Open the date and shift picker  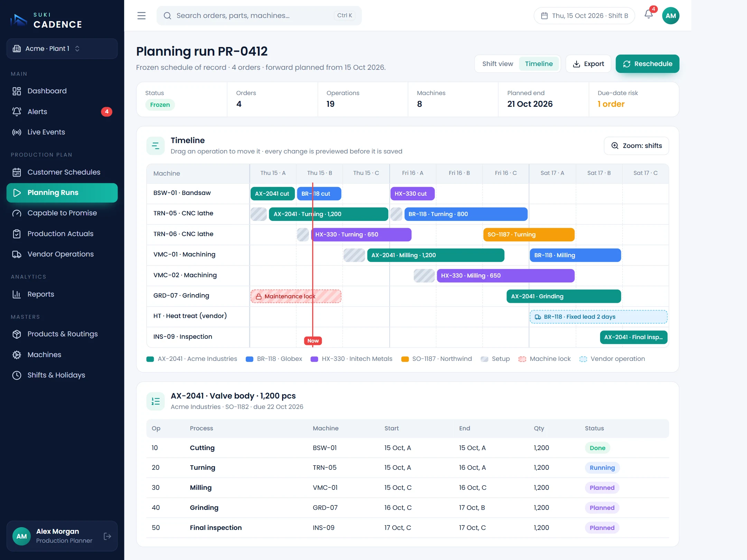584,16
